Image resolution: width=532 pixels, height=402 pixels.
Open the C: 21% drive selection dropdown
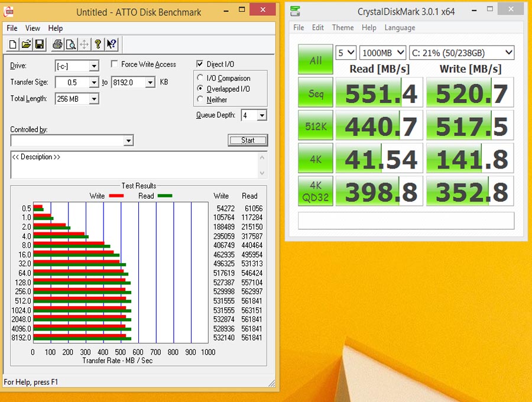coord(462,53)
